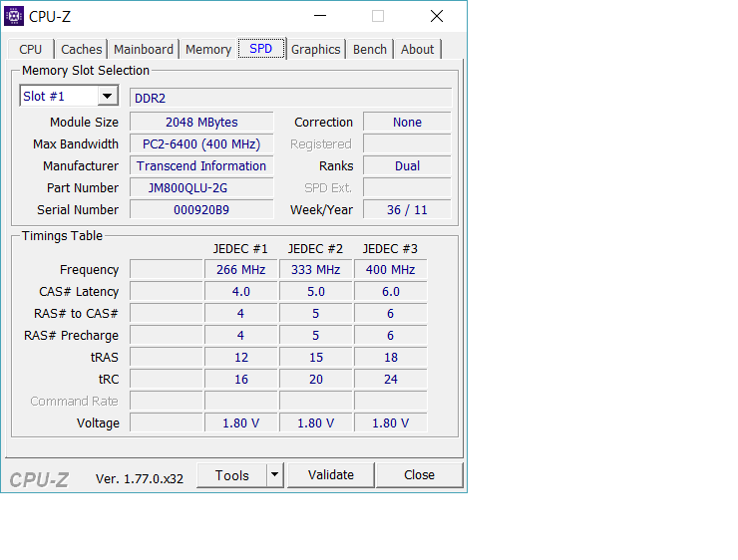Click CAS# Latency value 6.0

tap(391, 292)
